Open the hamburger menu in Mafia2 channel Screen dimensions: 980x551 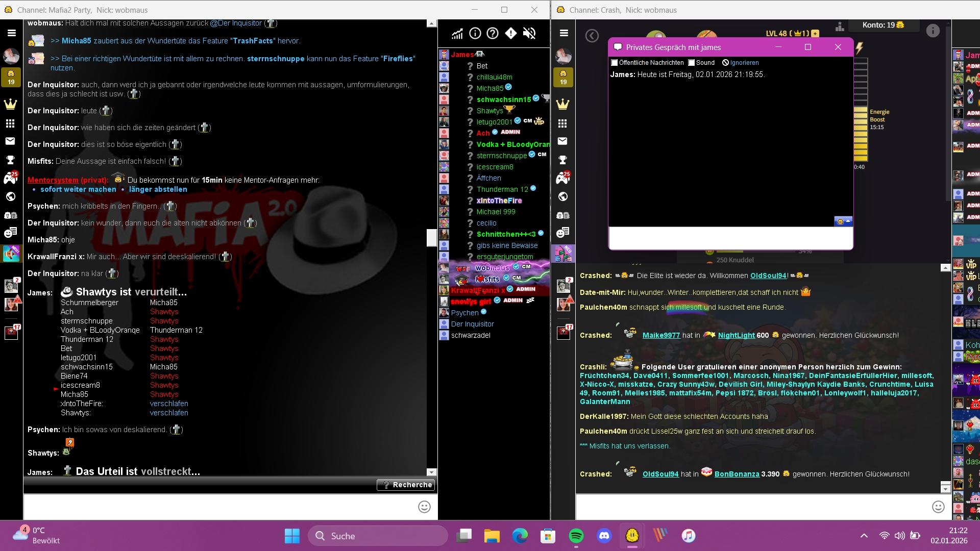[x=11, y=33]
